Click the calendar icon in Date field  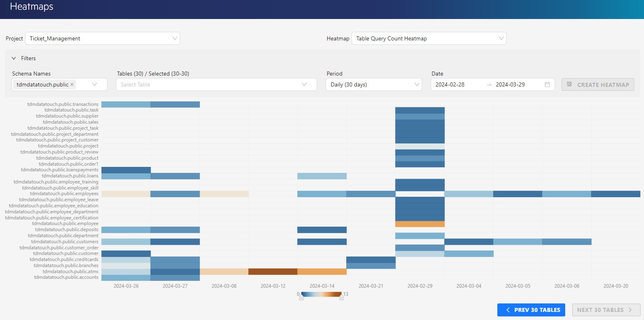tap(547, 84)
